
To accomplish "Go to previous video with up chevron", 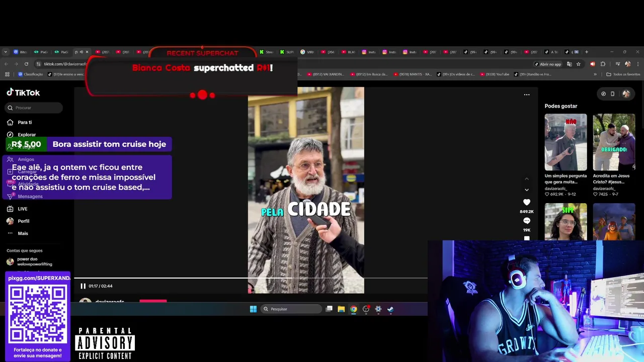I will coord(527,178).
